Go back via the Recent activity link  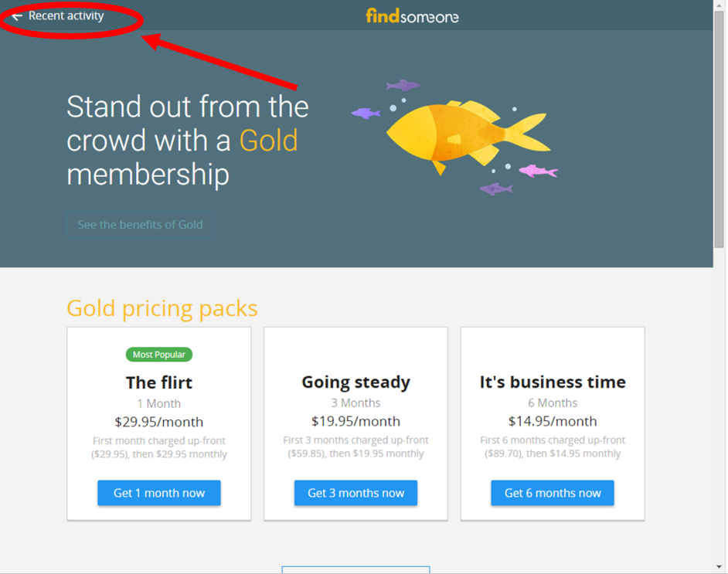click(66, 16)
